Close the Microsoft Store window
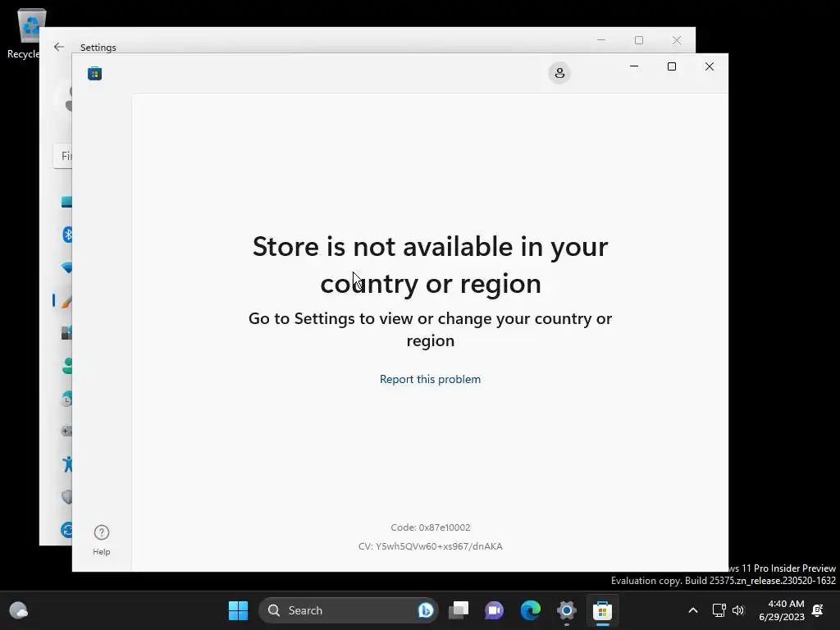Image resolution: width=840 pixels, height=630 pixels. 710,66
